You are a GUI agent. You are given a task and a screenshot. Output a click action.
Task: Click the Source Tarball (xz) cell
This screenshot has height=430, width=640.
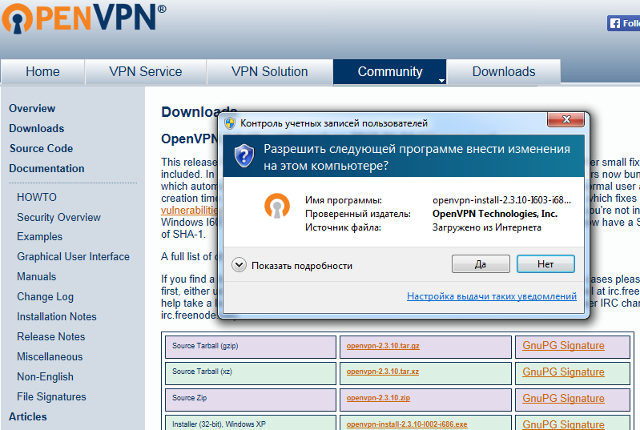251,373
